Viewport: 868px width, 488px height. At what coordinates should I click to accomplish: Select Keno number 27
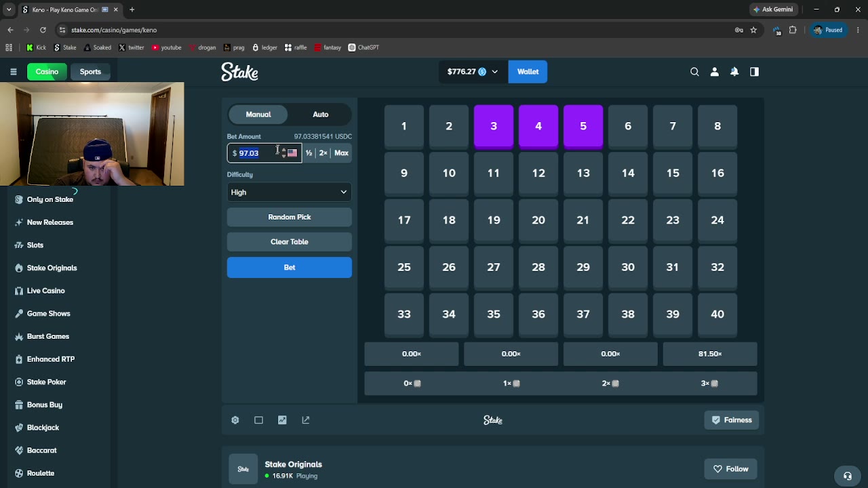[x=494, y=267]
